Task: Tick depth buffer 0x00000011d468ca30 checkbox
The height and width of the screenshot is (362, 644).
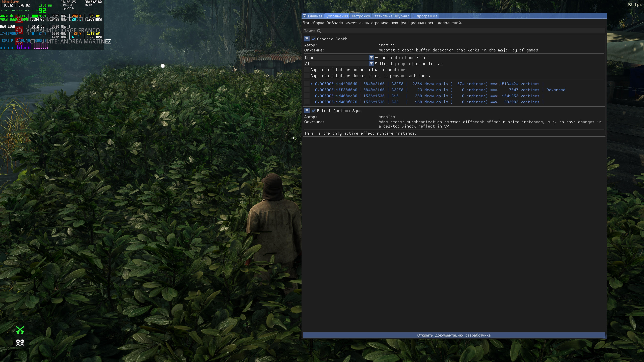Action: (x=307, y=96)
